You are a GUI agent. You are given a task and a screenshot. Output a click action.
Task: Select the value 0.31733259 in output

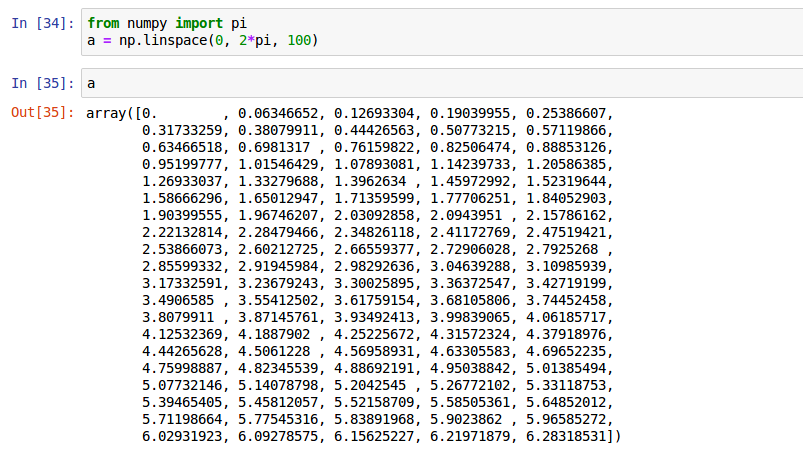182,130
